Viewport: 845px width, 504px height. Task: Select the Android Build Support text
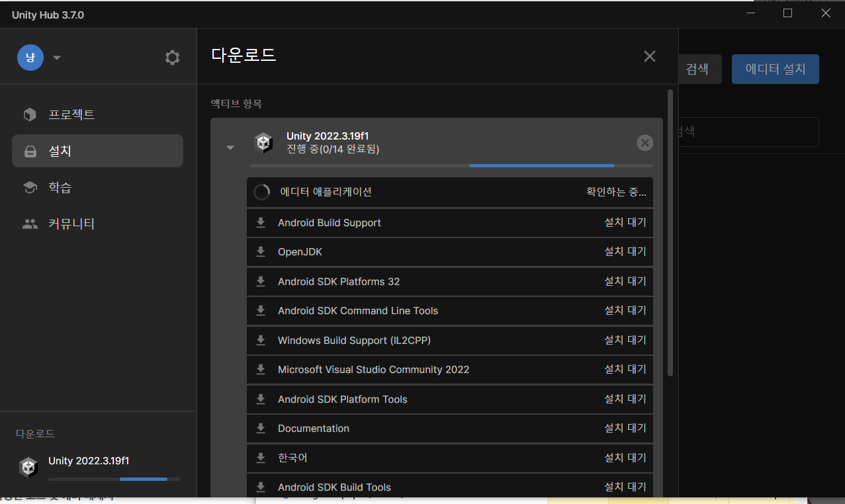coord(330,223)
